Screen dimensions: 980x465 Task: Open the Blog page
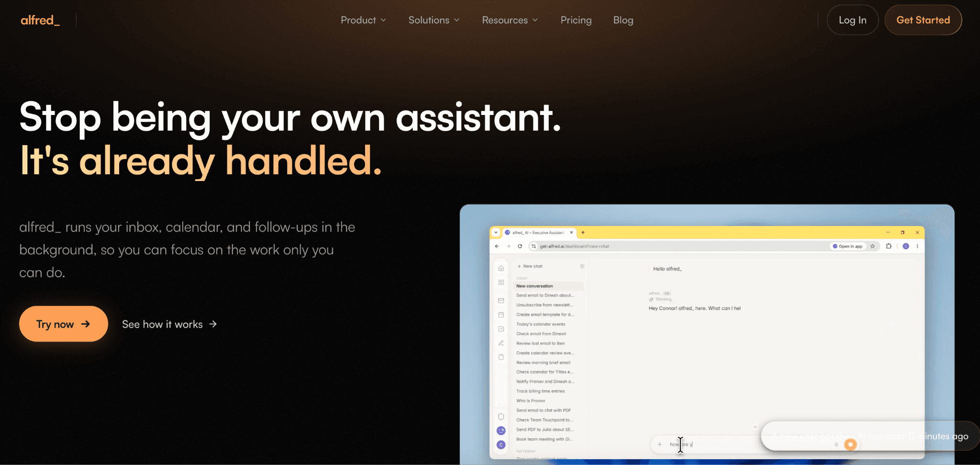[x=624, y=20]
